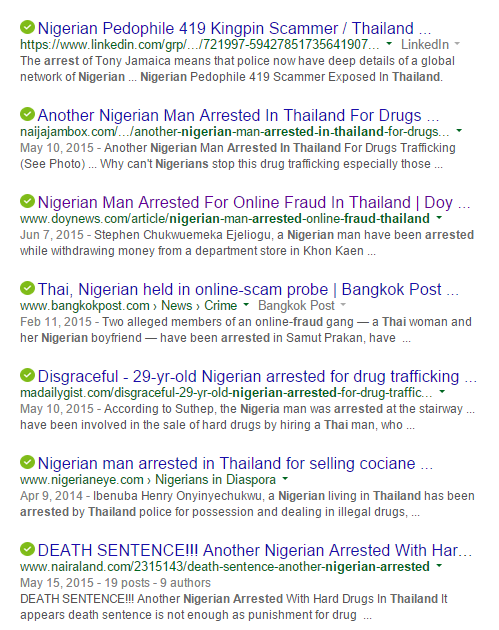Open the grey LinkedIn source dropdown arrow
The image size is (499, 630).
pos(457,43)
